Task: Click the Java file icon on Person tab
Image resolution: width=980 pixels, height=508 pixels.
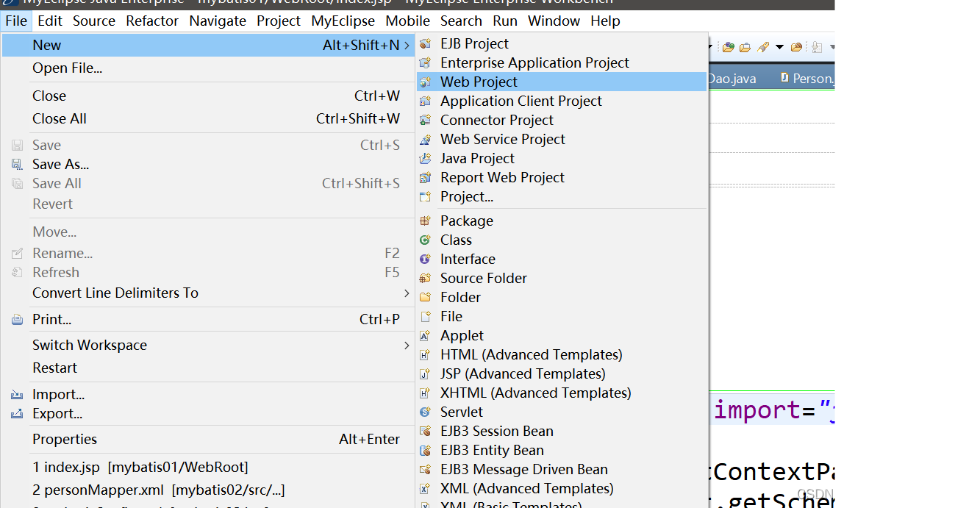Action: pyautogui.click(x=784, y=77)
